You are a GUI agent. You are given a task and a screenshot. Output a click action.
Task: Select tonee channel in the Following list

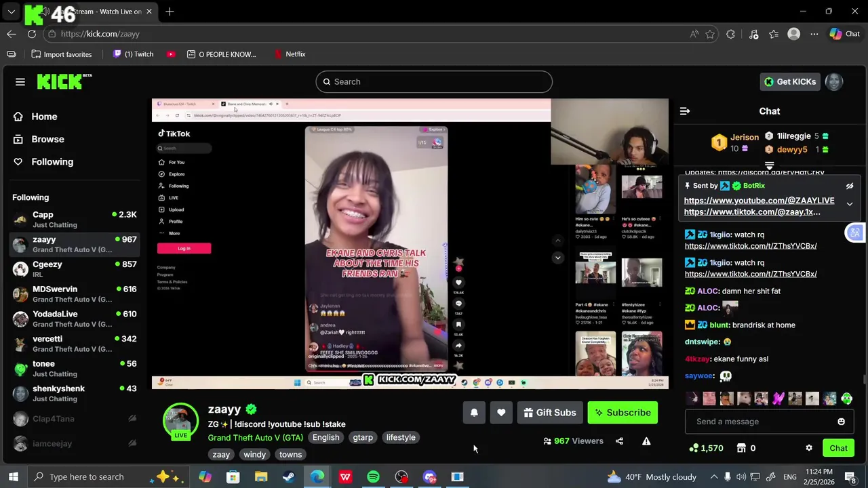75,368
